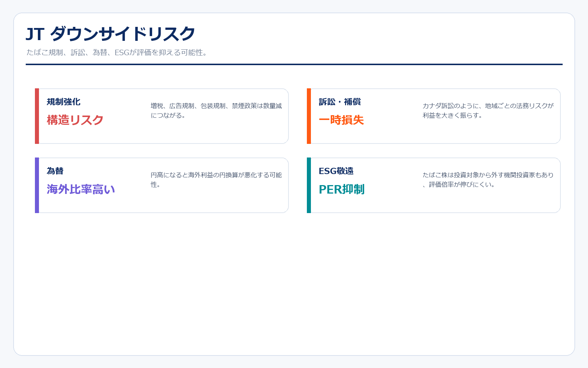
Task: Click the red '構造リスク' label
Action: click(x=75, y=120)
